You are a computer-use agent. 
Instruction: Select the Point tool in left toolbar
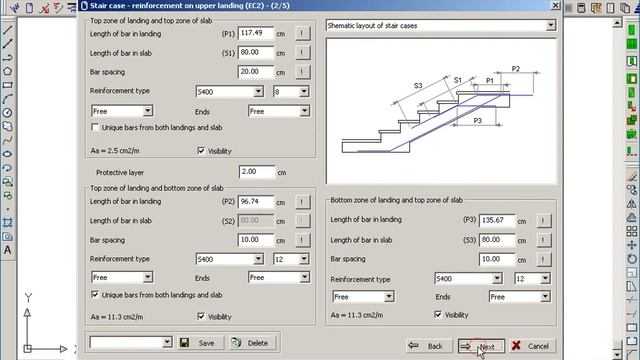[7, 209]
